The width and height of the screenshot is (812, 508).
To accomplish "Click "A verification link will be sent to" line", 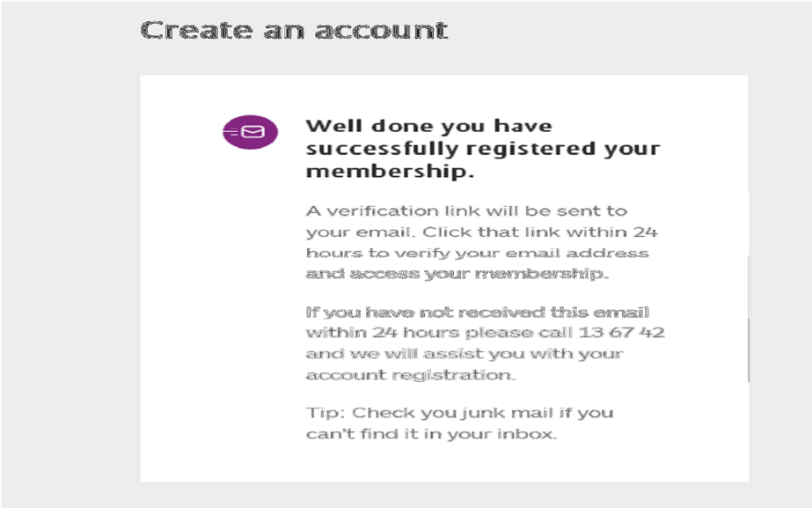I will (x=466, y=211).
